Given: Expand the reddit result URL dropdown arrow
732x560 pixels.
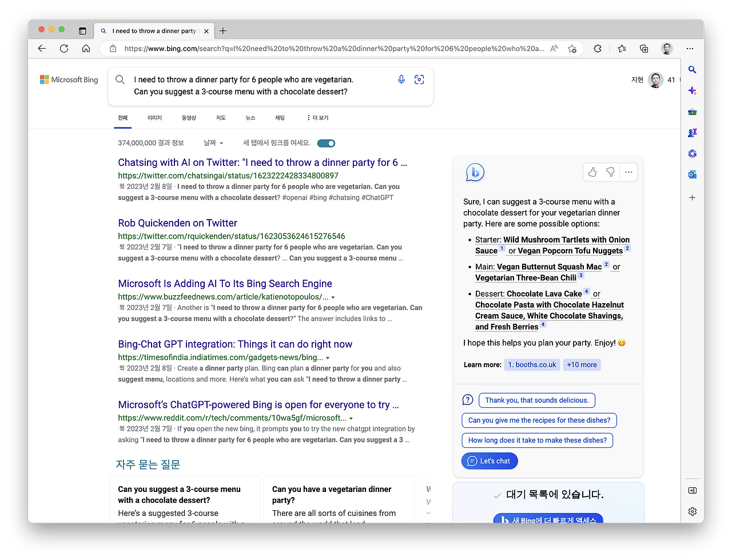Looking at the screenshot, I should [x=351, y=419].
